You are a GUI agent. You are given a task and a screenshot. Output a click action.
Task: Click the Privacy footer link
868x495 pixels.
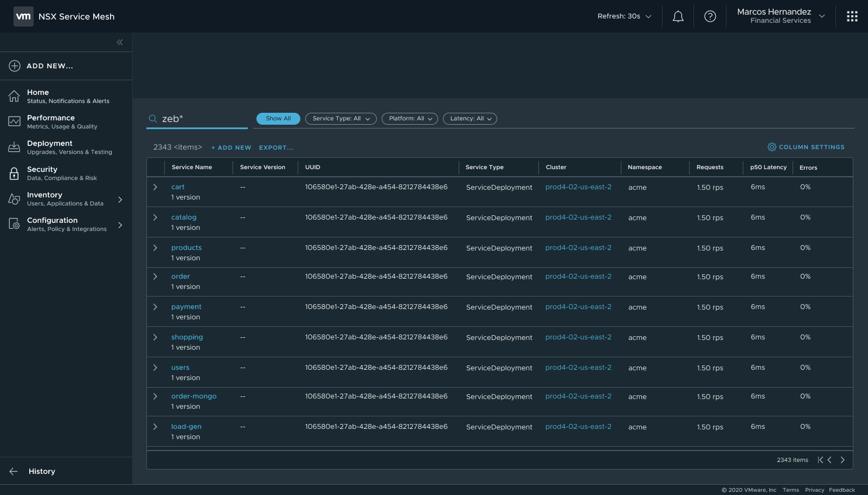click(814, 490)
